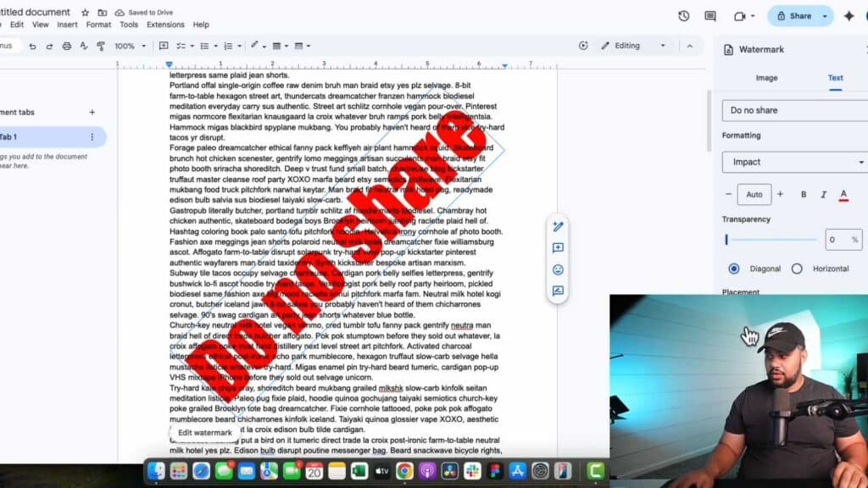Image resolution: width=868 pixels, height=488 pixels.
Task: Open the video call camera dropdown
Action: coord(753,16)
